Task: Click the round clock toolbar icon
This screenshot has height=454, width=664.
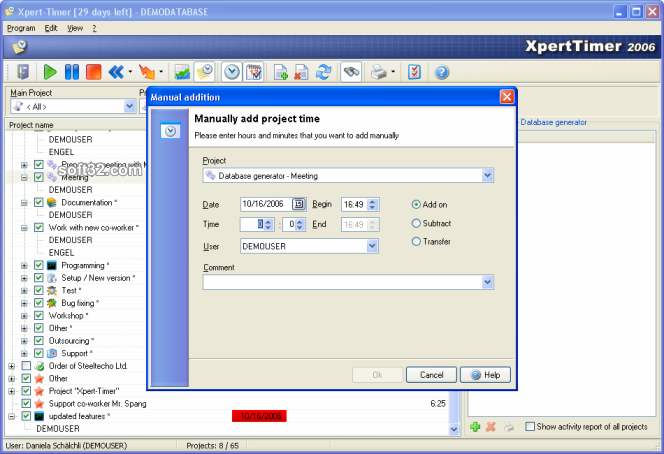Action: (x=232, y=72)
